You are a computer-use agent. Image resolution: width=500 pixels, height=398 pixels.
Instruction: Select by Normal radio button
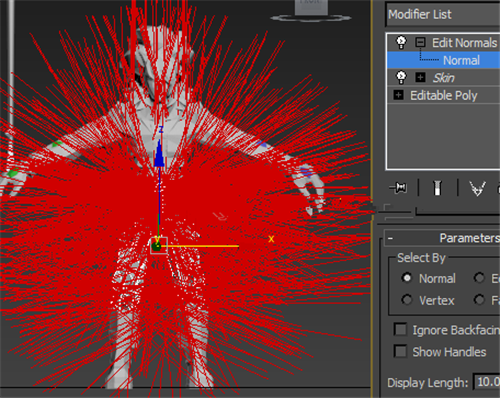click(x=407, y=278)
